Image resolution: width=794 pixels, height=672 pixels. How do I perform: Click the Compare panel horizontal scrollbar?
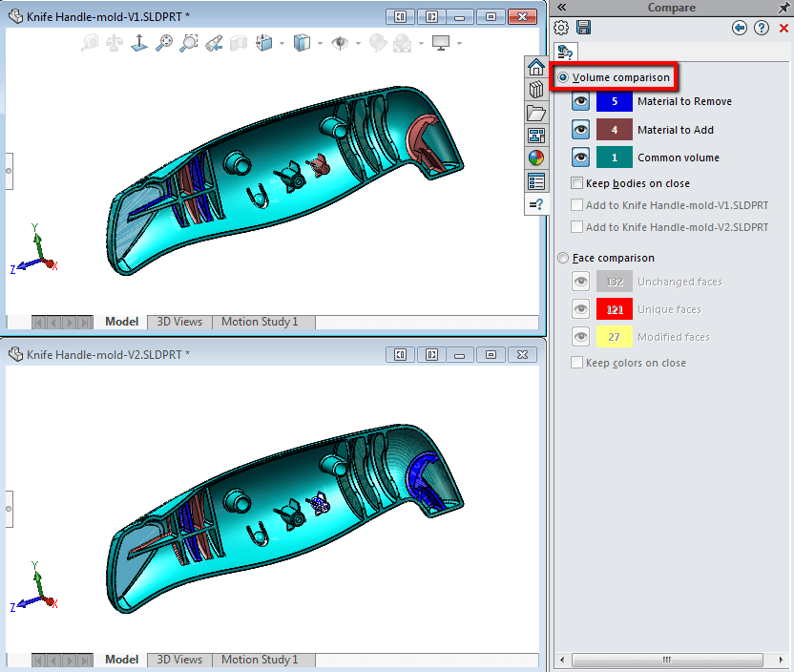click(667, 660)
